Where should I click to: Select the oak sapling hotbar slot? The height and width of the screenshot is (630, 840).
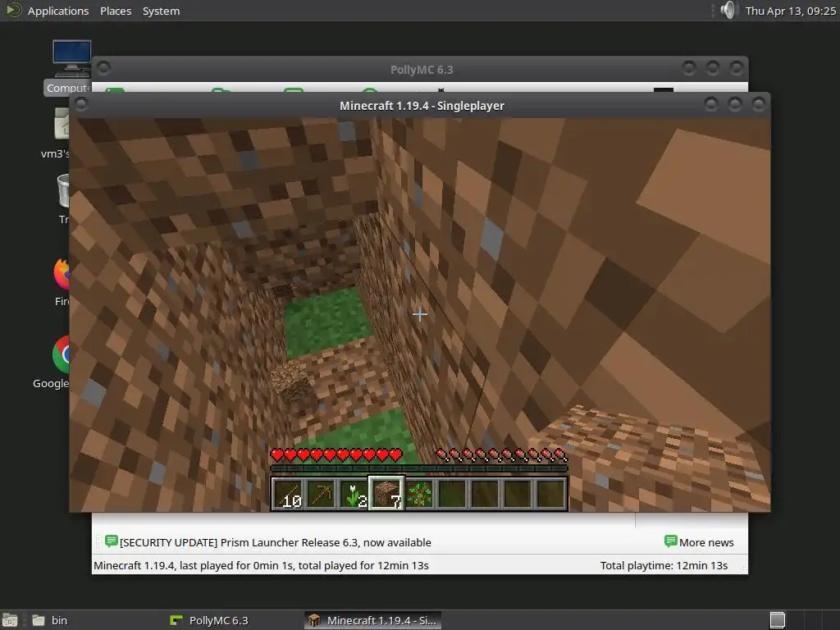tap(419, 493)
